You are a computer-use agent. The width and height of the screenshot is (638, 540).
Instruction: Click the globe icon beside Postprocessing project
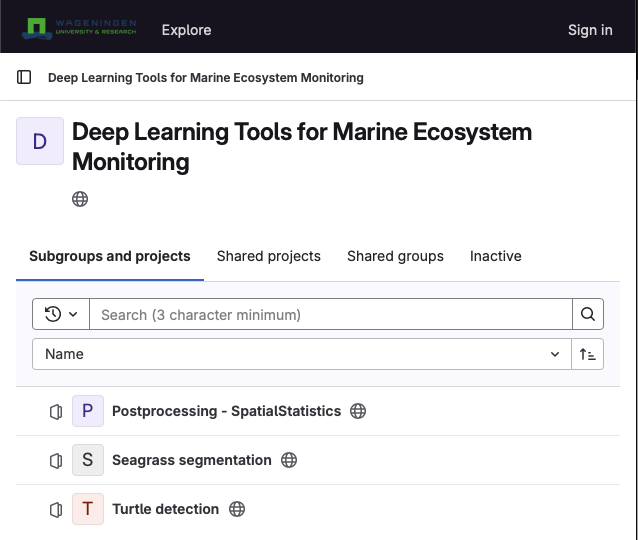(x=358, y=411)
